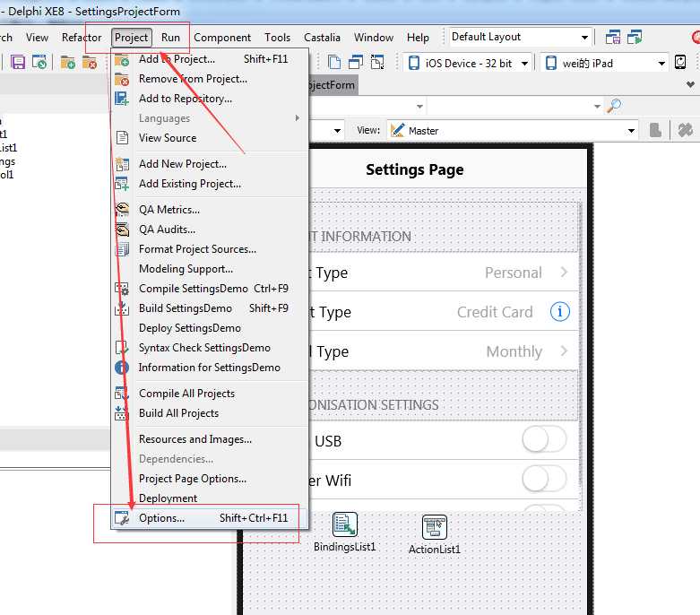Click the Add to Project folder icon
This screenshot has width=700, height=615.
point(122,59)
